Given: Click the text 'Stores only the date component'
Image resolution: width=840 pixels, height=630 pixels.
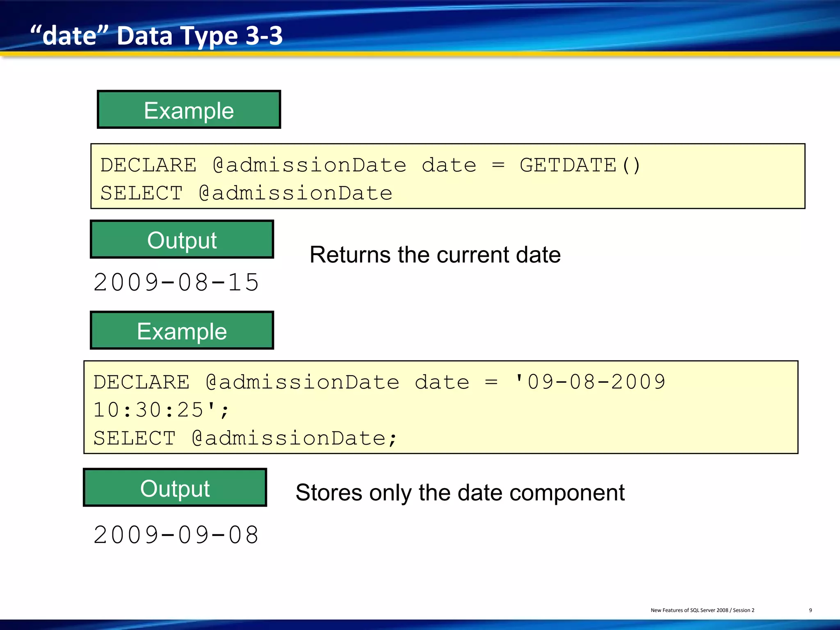Looking at the screenshot, I should (460, 493).
